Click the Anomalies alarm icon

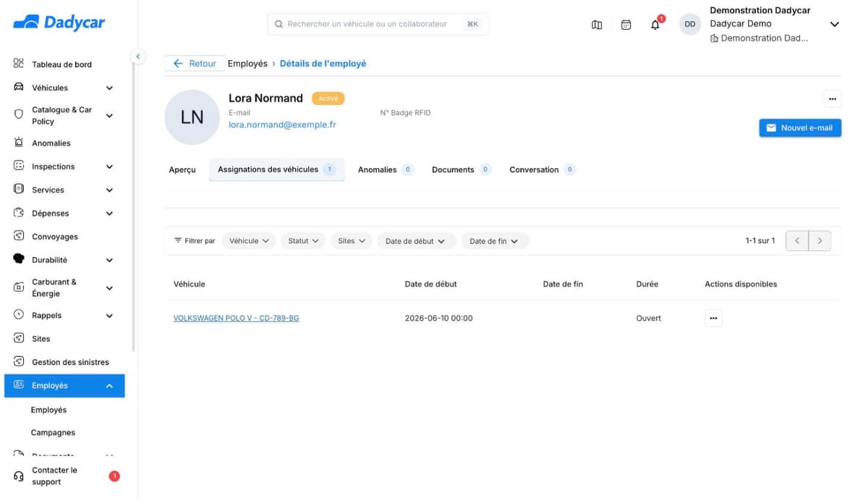(x=19, y=143)
